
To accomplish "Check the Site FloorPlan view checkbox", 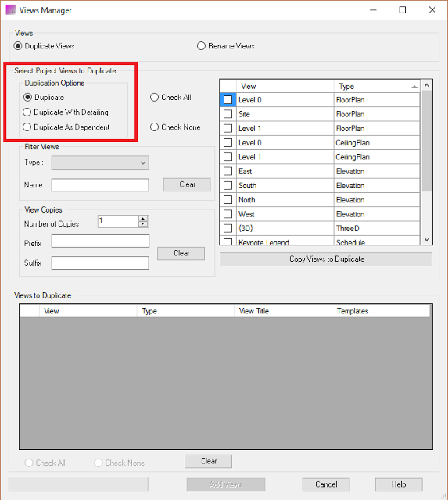I will (x=228, y=114).
